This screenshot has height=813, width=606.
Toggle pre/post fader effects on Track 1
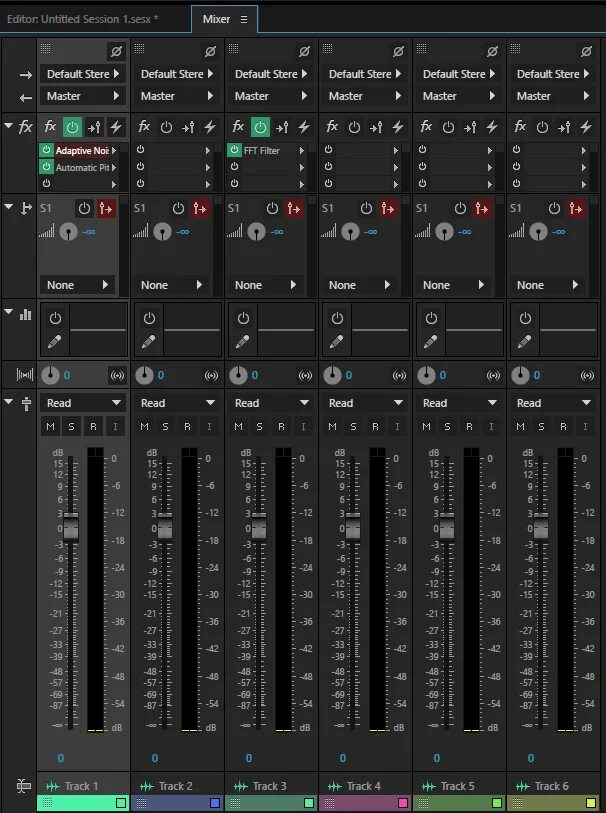coord(94,127)
